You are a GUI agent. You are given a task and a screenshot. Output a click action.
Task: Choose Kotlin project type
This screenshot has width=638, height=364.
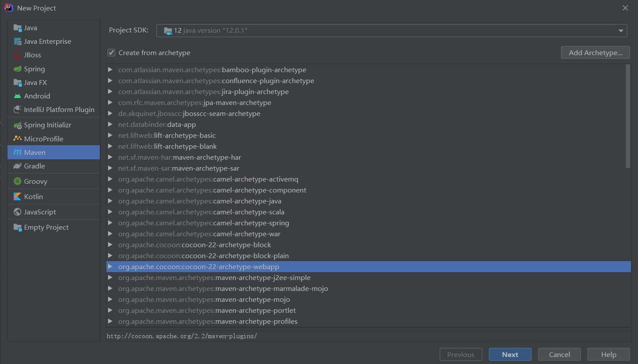click(x=54, y=196)
